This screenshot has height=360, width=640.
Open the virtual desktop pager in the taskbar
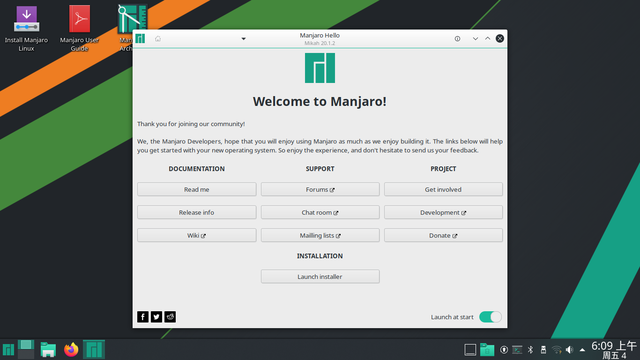coord(26,350)
